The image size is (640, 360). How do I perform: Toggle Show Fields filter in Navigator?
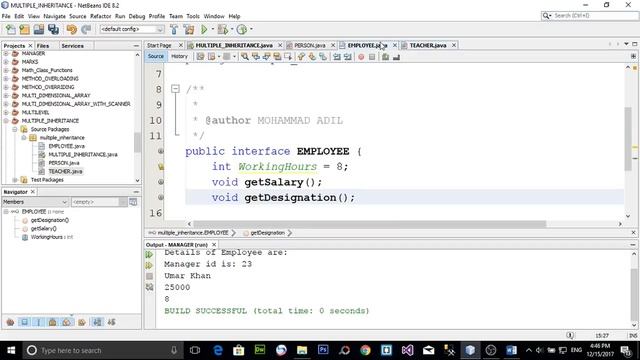coord(24,322)
